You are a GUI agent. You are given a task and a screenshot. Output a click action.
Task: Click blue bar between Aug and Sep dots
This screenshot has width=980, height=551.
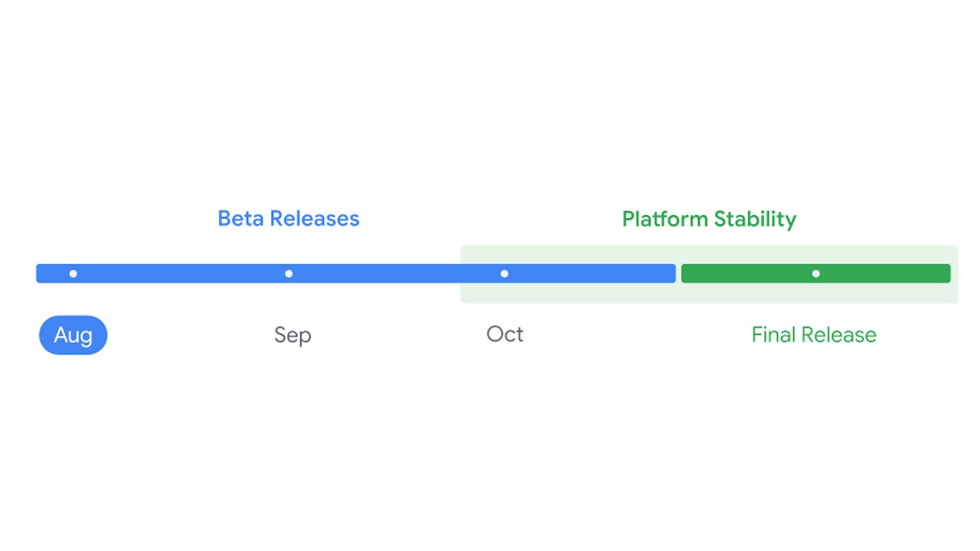pyautogui.click(x=181, y=273)
